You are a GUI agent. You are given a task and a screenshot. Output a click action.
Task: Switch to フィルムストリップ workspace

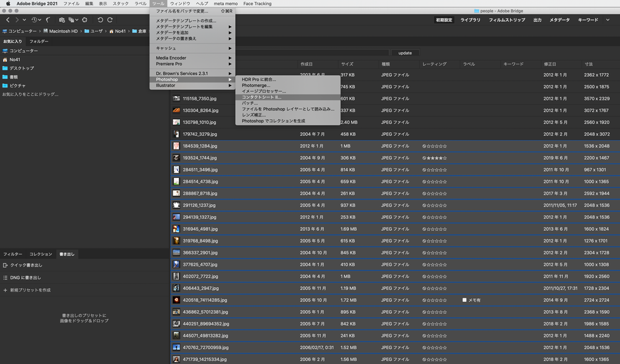507,20
